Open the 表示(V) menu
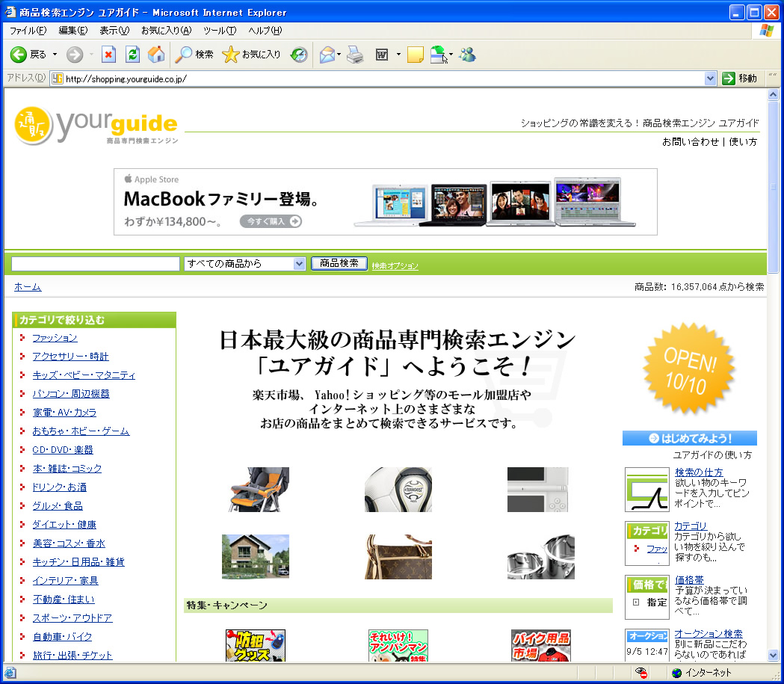Image resolution: width=784 pixels, height=684 pixels. pos(114,31)
